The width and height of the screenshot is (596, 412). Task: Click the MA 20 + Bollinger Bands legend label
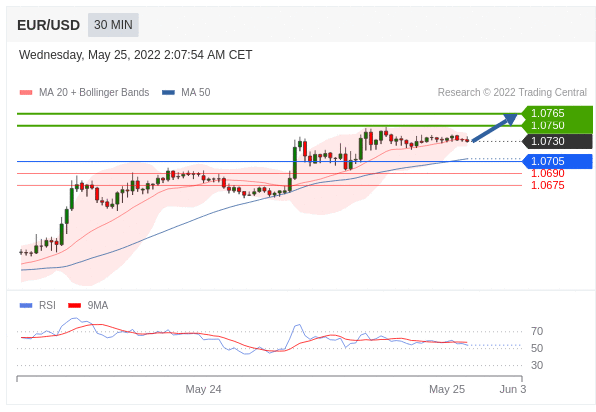[x=94, y=92]
